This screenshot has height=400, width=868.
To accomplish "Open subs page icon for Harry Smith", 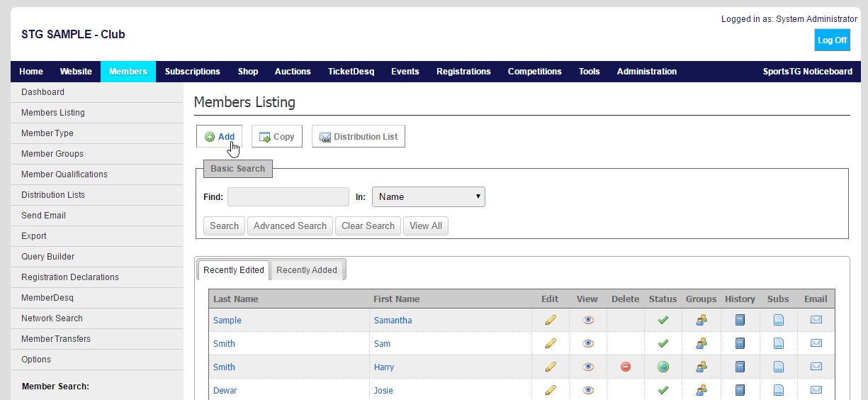I will point(779,367).
